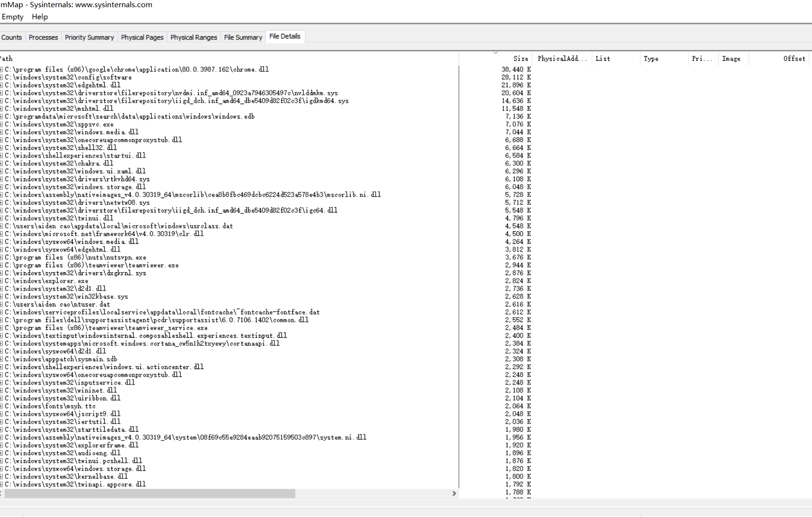The height and width of the screenshot is (517, 812).
Task: Select the teamviewer.exe path
Action: point(92,265)
